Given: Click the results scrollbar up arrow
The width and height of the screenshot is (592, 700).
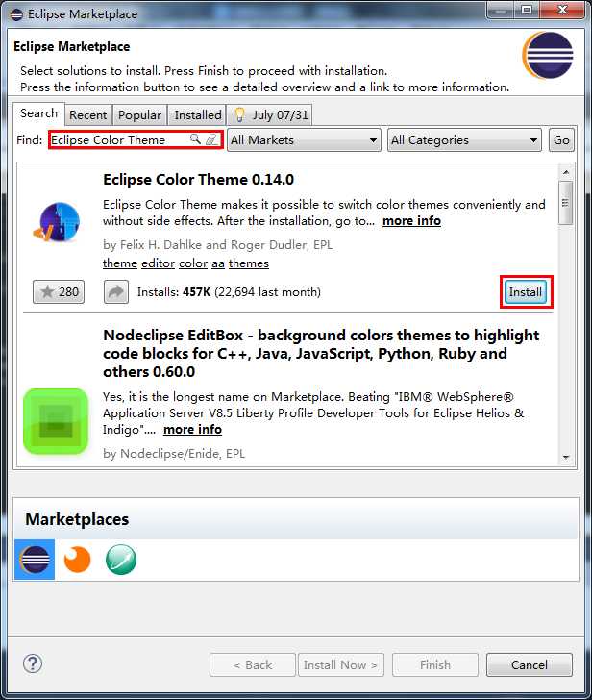Looking at the screenshot, I should click(x=566, y=172).
